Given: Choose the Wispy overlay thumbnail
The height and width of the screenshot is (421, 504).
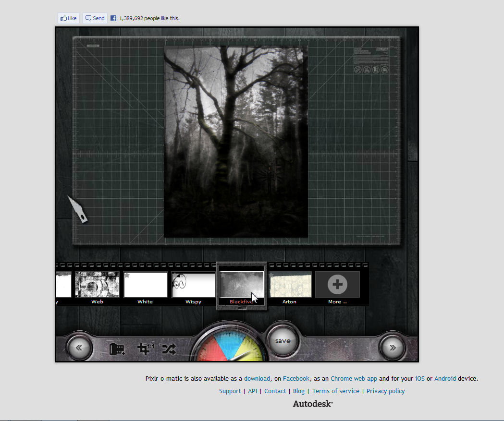Looking at the screenshot, I should click(193, 285).
